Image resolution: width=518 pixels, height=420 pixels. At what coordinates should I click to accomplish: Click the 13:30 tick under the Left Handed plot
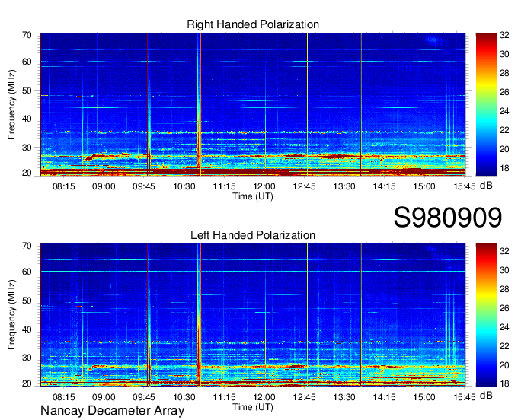click(x=344, y=397)
